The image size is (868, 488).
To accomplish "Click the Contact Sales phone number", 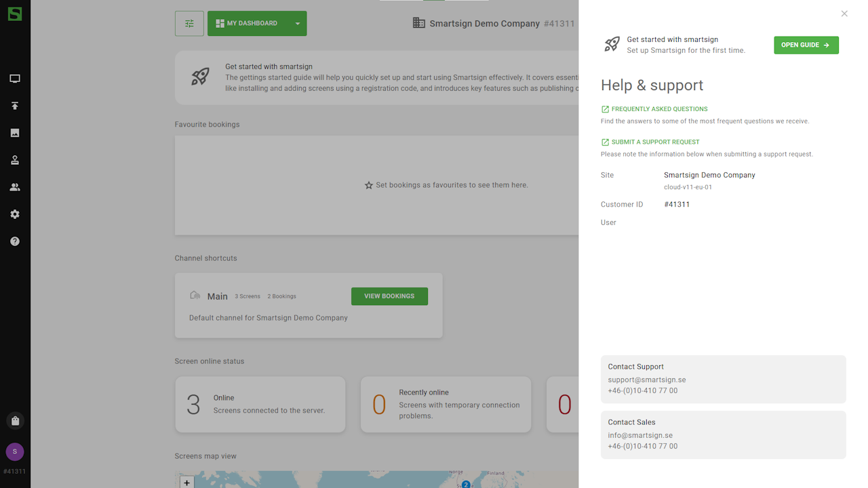I will pos(643,446).
